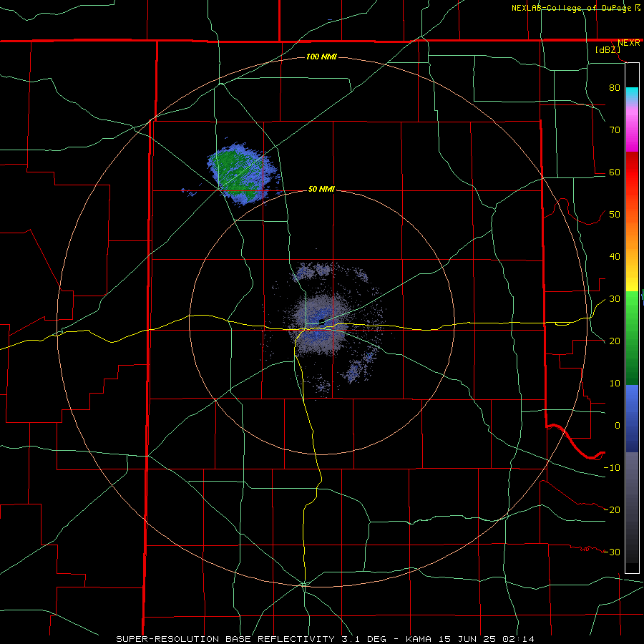The height and width of the screenshot is (644, 644).
Task: Click the 10 value on dBZ scale
Action: click(615, 384)
